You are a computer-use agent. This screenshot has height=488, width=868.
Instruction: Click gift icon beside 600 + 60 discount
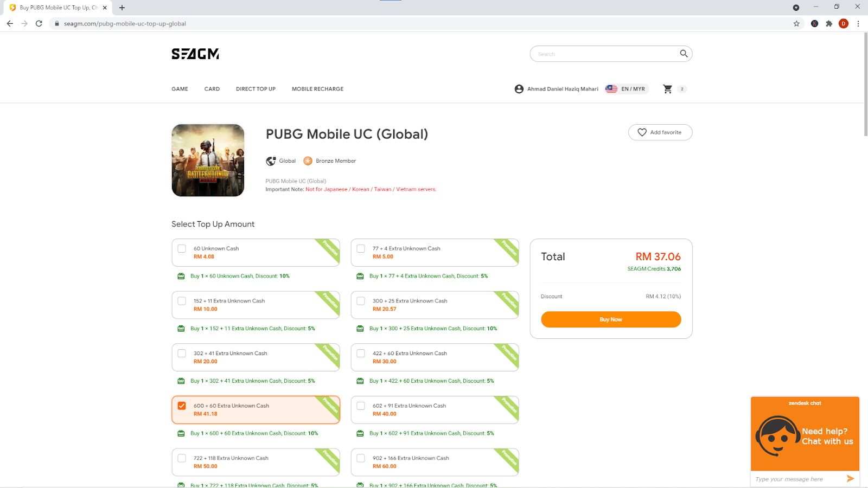(181, 433)
